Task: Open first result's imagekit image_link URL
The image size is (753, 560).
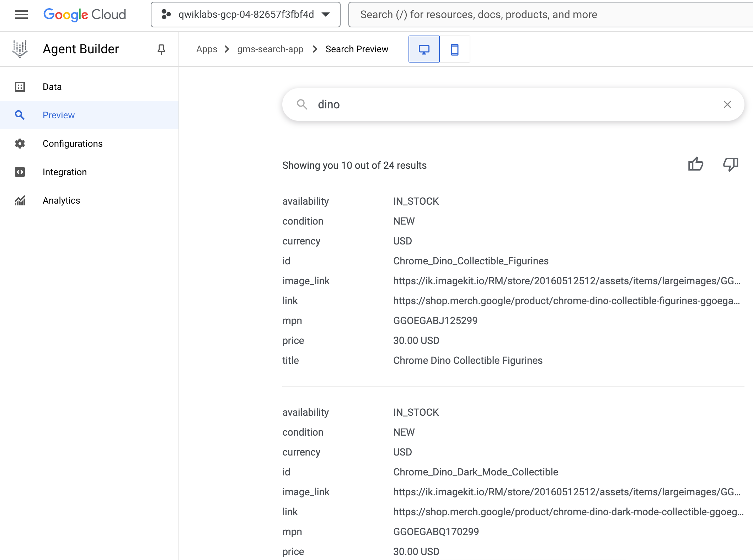Action: [x=567, y=281]
